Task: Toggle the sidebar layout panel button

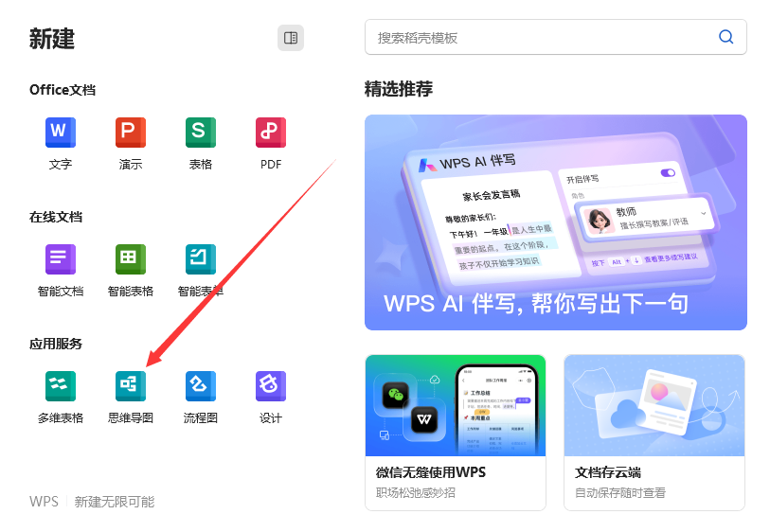Action: (x=291, y=38)
